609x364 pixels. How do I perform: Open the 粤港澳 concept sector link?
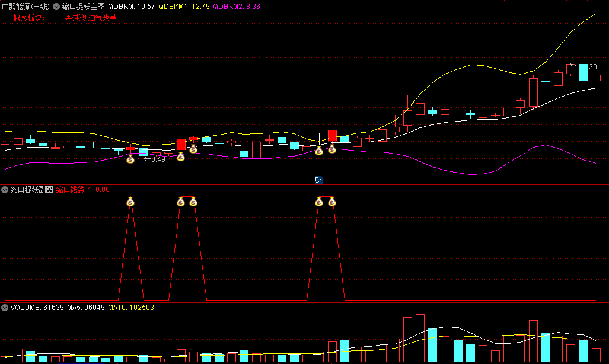coord(76,18)
